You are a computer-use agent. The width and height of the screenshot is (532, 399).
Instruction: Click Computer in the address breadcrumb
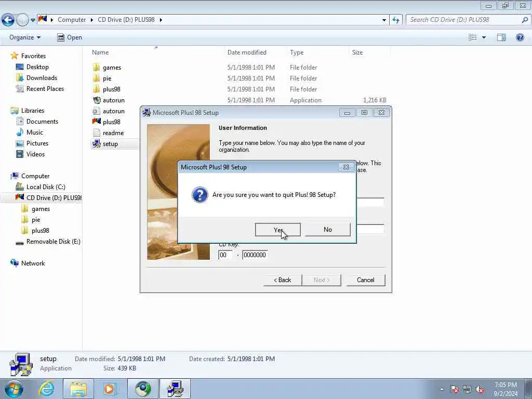tap(72, 20)
